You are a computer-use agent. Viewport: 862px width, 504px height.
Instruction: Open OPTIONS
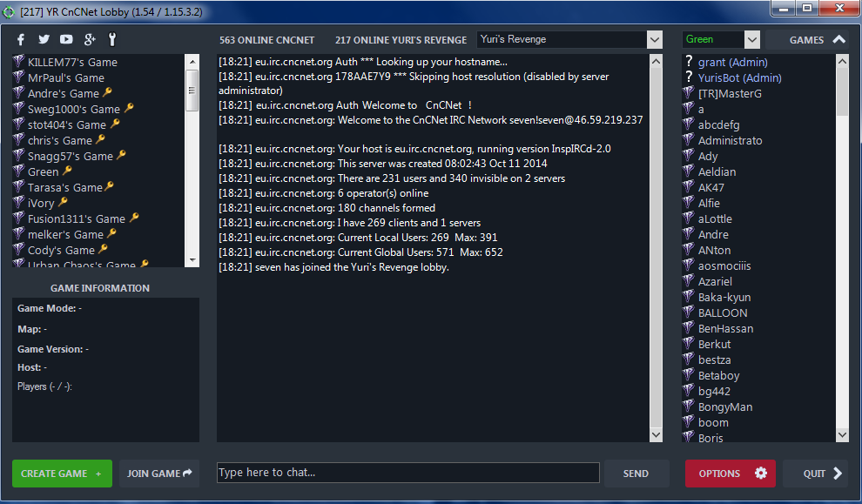[x=730, y=474]
